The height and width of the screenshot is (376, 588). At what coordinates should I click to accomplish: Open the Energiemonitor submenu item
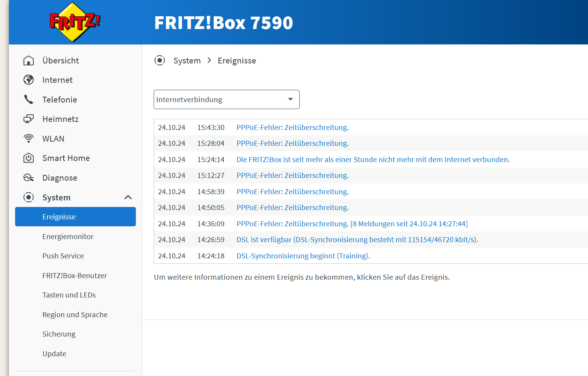click(68, 236)
